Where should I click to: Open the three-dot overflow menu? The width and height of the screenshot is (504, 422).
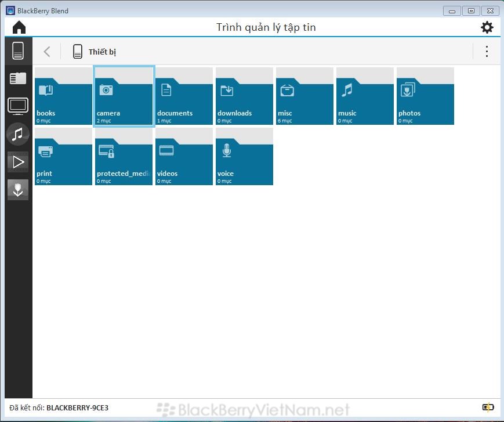[x=487, y=52]
